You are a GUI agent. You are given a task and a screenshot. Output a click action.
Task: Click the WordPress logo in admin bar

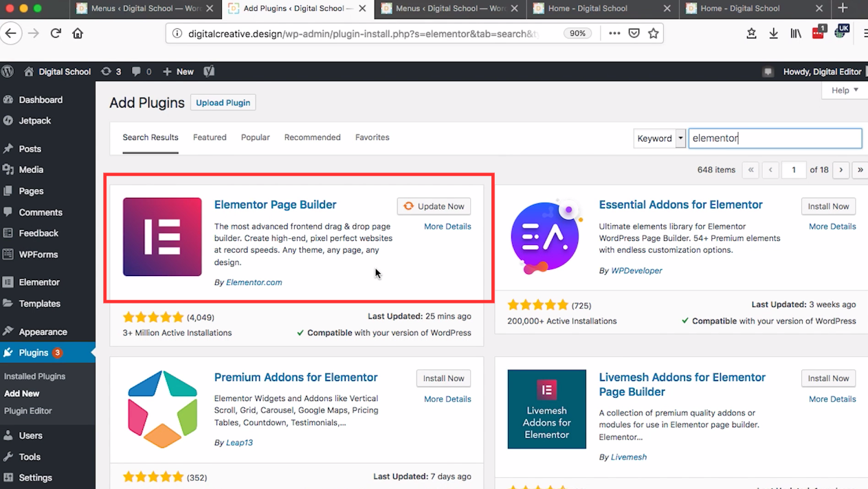8,71
